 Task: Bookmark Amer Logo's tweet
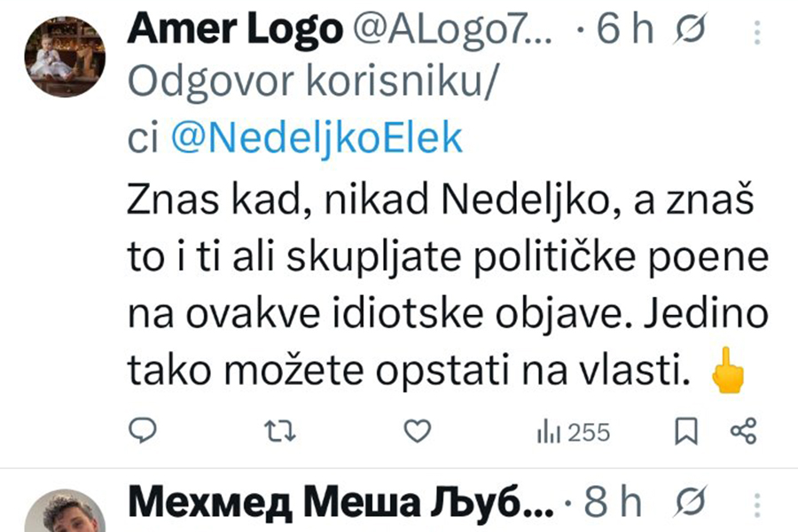tap(686, 432)
